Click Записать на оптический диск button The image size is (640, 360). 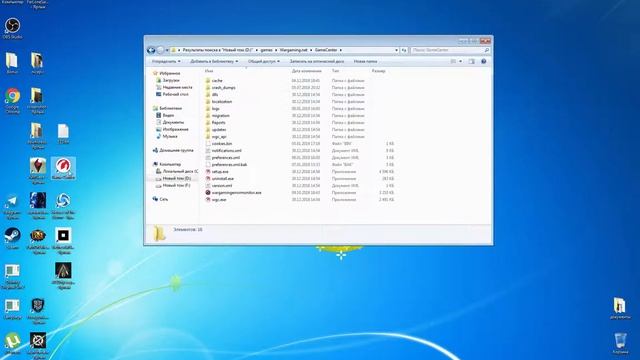click(317, 61)
